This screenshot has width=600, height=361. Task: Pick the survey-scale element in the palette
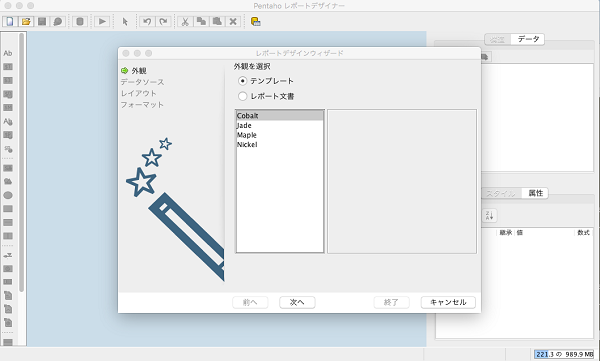(8, 255)
